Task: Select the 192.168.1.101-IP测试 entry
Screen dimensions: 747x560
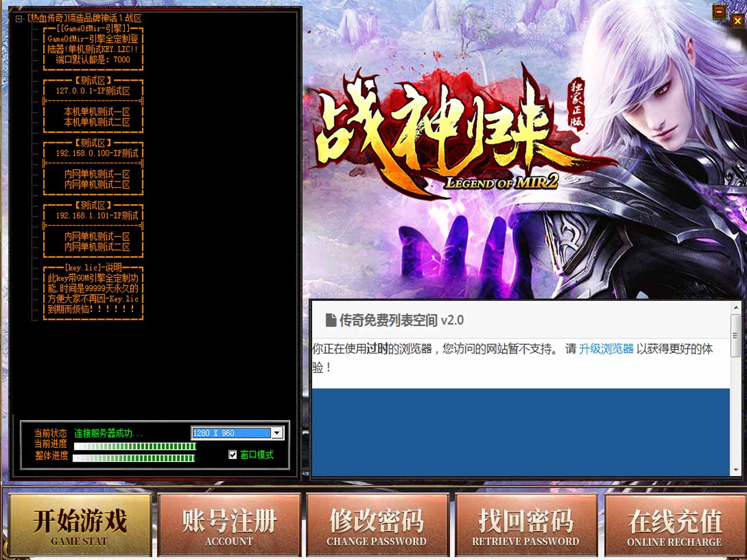Action: tap(97, 215)
